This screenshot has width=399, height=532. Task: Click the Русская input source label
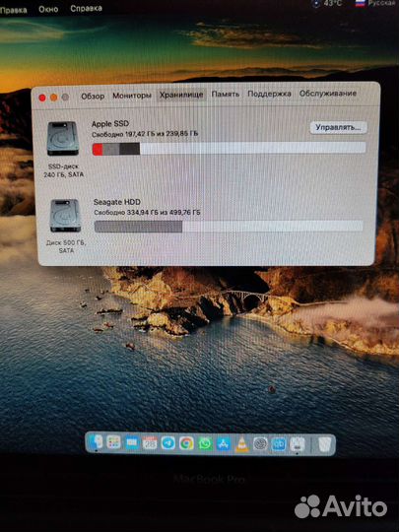pyautogui.click(x=382, y=3)
